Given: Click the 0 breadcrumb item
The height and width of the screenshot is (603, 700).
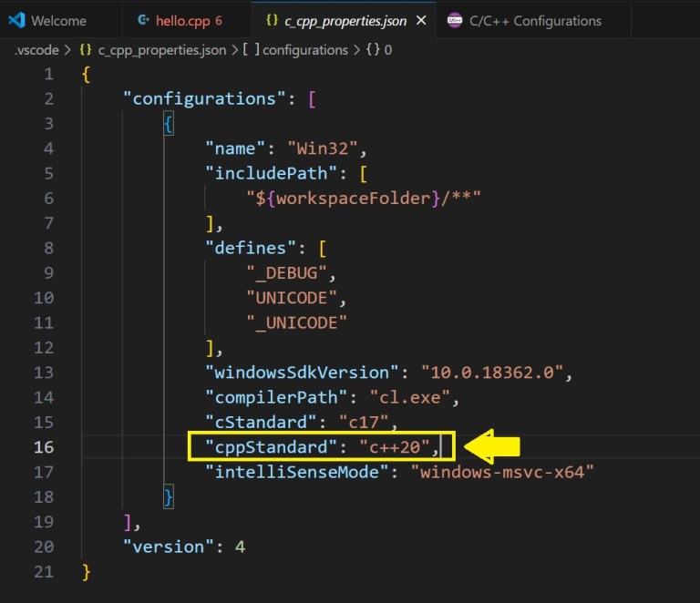Looking at the screenshot, I should coord(388,50).
